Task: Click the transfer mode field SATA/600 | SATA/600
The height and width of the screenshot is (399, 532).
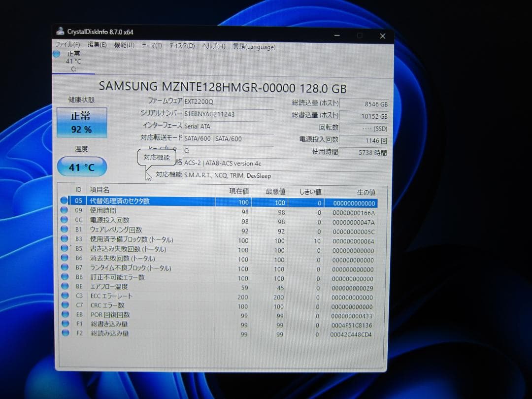Action: coord(229,138)
